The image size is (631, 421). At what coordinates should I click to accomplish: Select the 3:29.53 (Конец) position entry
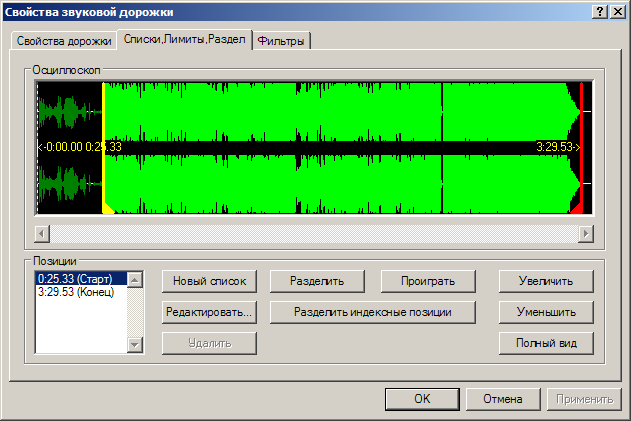point(82,291)
